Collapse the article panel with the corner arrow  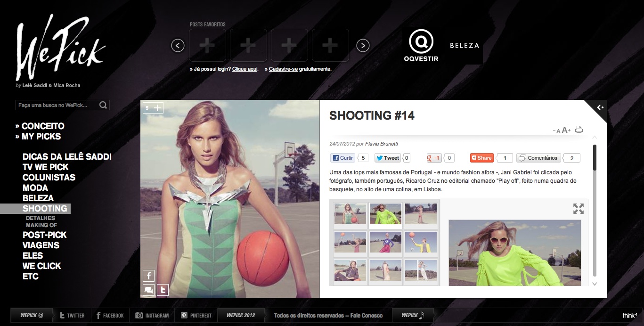click(x=600, y=107)
